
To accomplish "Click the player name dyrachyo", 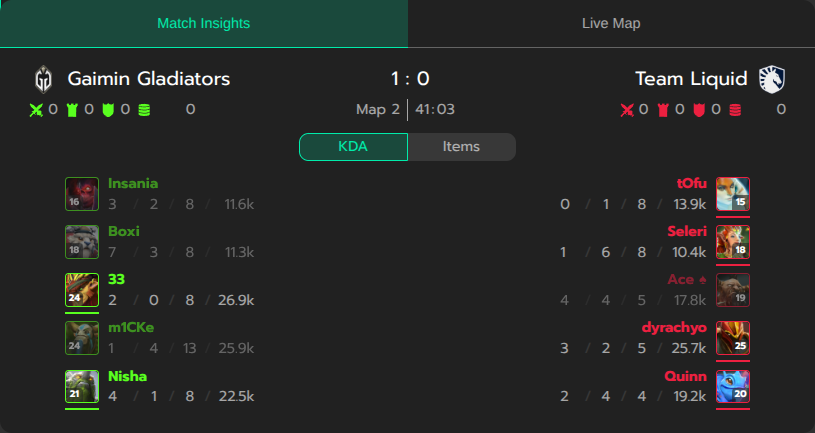I will (674, 328).
